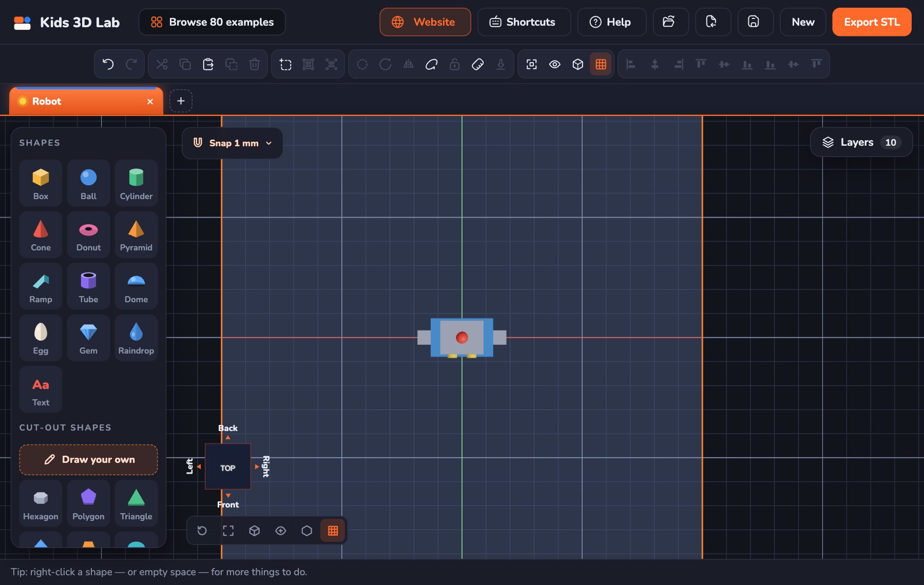
Task: Toggle the cube perspective view in top toolbar
Action: pos(577,64)
